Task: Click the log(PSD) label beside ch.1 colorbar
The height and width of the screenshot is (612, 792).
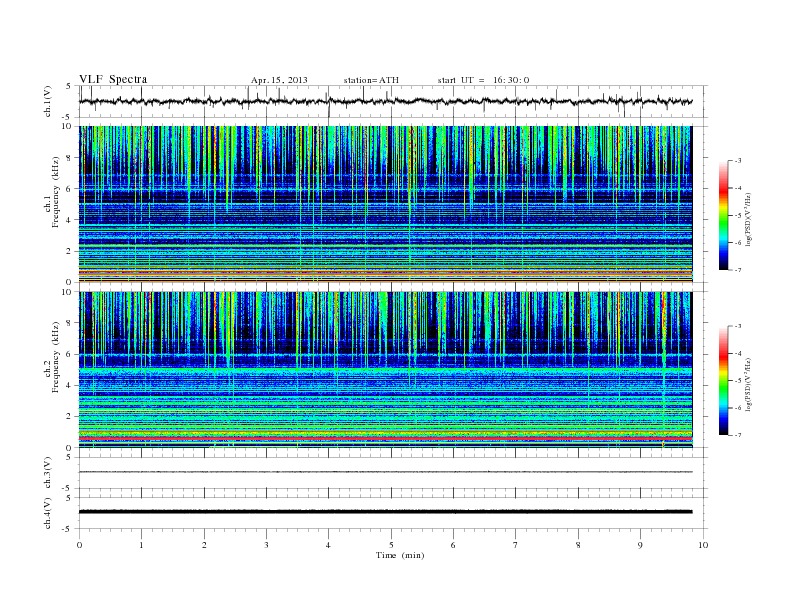Action: (x=748, y=219)
